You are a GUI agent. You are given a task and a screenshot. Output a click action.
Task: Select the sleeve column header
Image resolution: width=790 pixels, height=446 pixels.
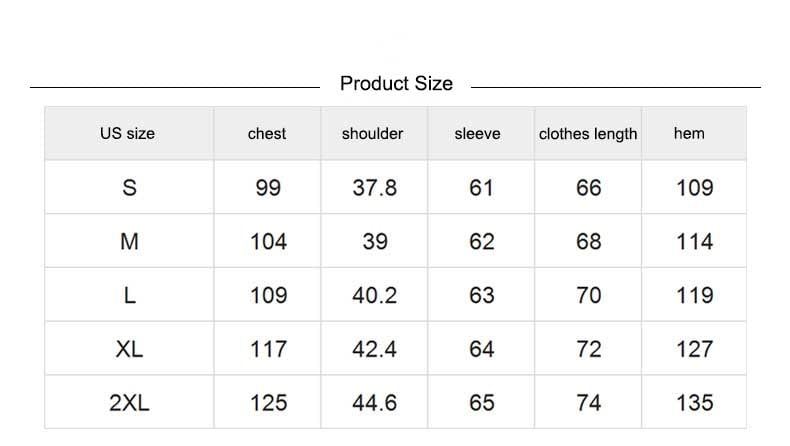[477, 133]
